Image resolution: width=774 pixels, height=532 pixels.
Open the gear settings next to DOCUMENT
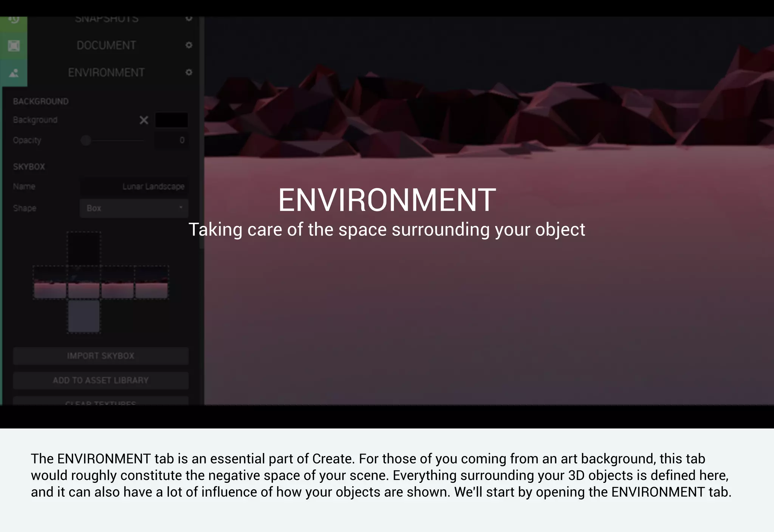pos(189,45)
